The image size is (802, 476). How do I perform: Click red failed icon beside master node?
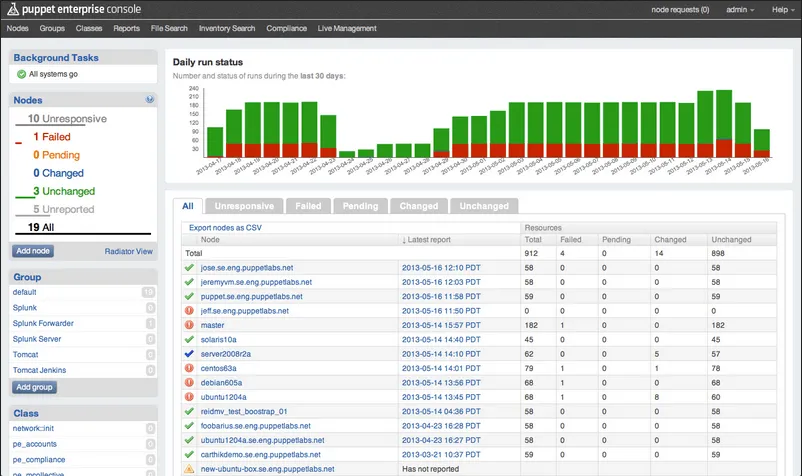189,325
